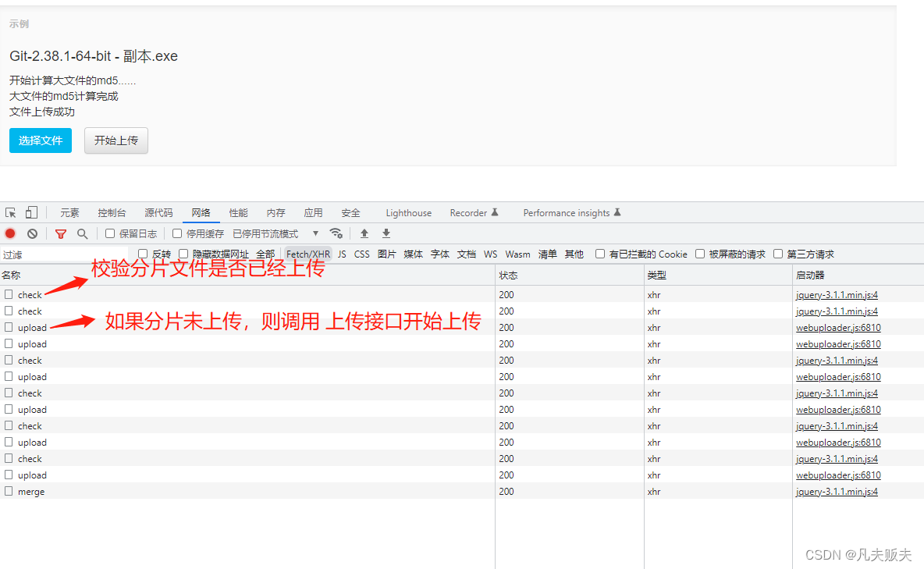Switch to the 元素 tab

[x=69, y=213]
